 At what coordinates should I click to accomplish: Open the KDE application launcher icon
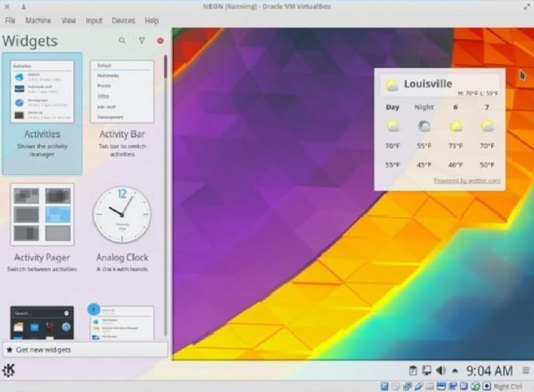pyautogui.click(x=9, y=370)
